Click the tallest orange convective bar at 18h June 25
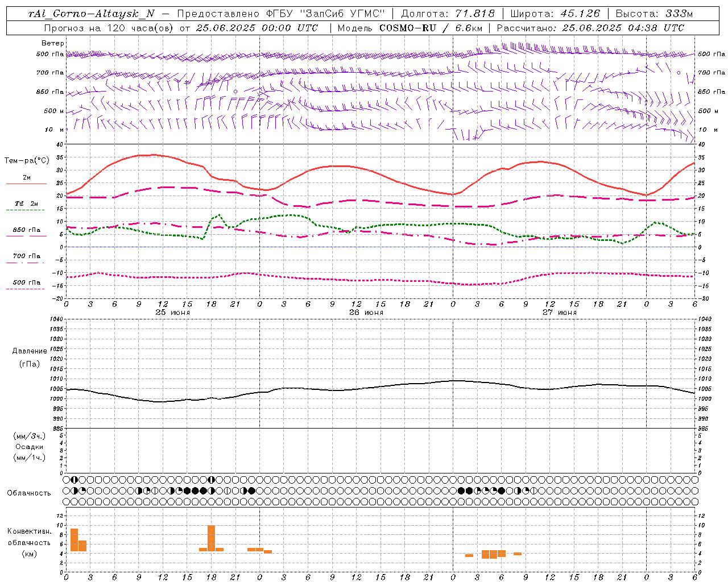Screen dimensions: 728x582 [x=212, y=538]
